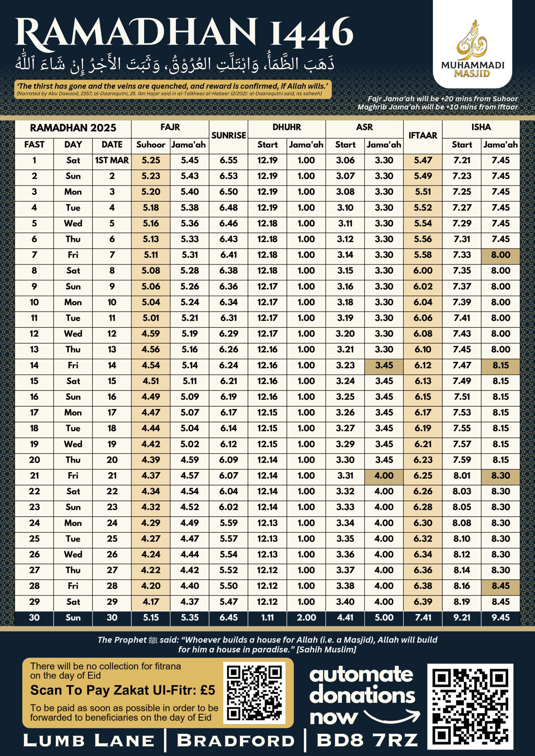Click Suhoor 4.59 on Wed 12
The image size is (535, 756).
(151, 333)
